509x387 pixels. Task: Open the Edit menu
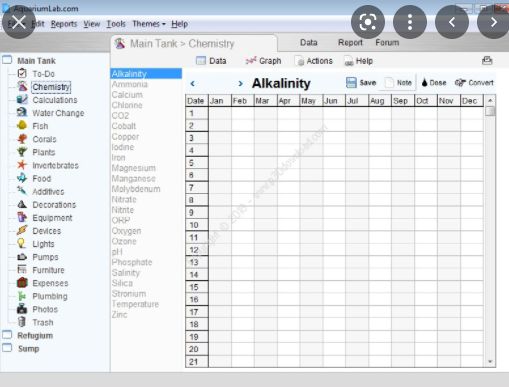pyautogui.click(x=38, y=24)
